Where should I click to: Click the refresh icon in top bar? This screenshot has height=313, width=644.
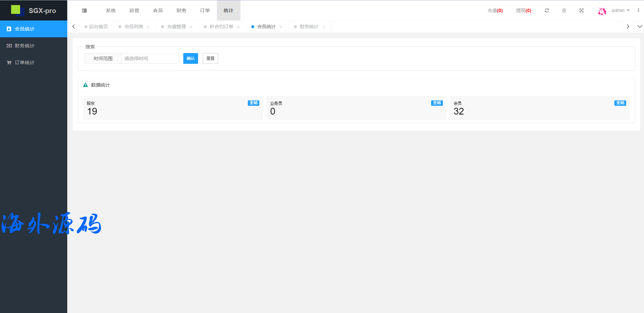pyautogui.click(x=547, y=11)
